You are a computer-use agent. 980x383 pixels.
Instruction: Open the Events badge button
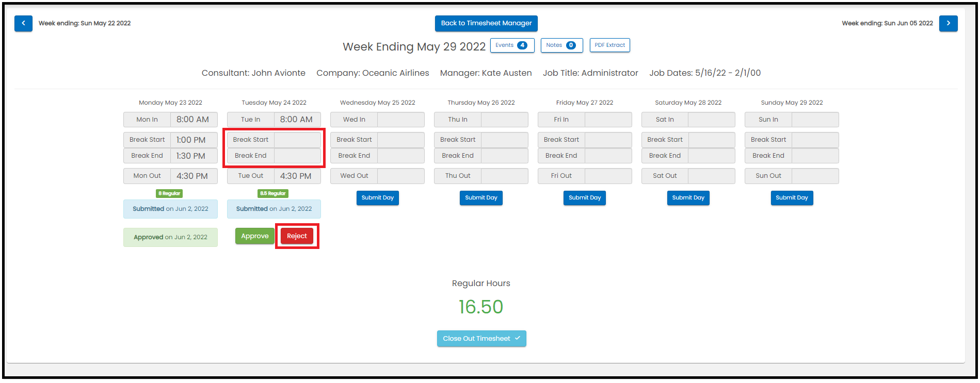pyautogui.click(x=512, y=45)
